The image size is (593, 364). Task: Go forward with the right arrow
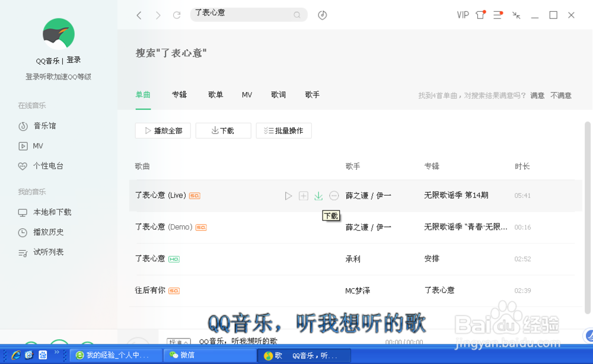click(158, 15)
